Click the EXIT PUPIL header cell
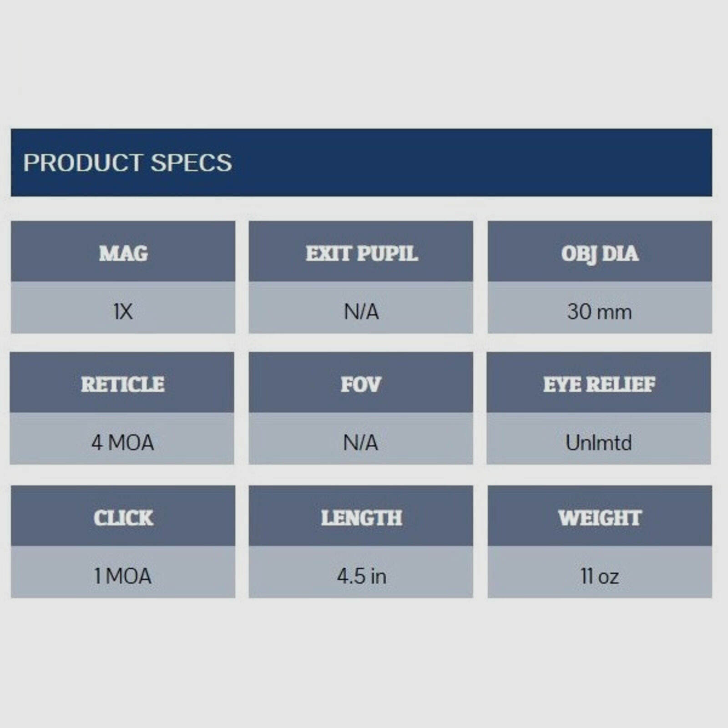Image resolution: width=728 pixels, height=728 pixels. coord(361,253)
